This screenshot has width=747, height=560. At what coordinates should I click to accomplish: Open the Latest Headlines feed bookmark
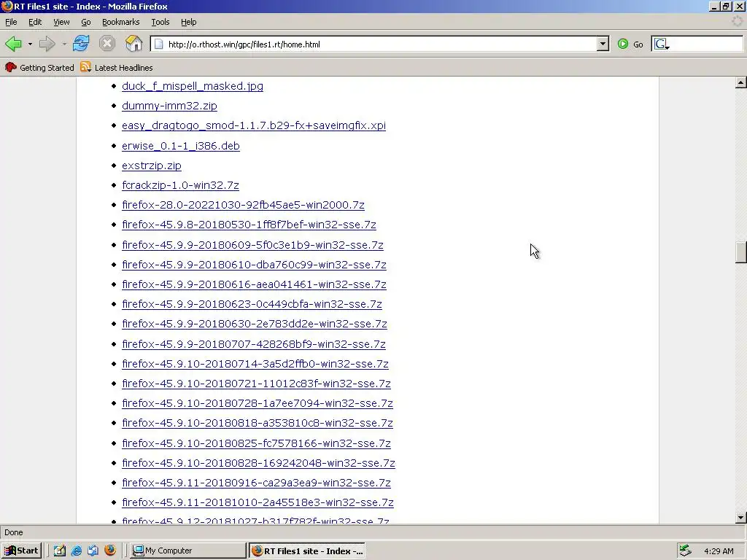coord(117,68)
